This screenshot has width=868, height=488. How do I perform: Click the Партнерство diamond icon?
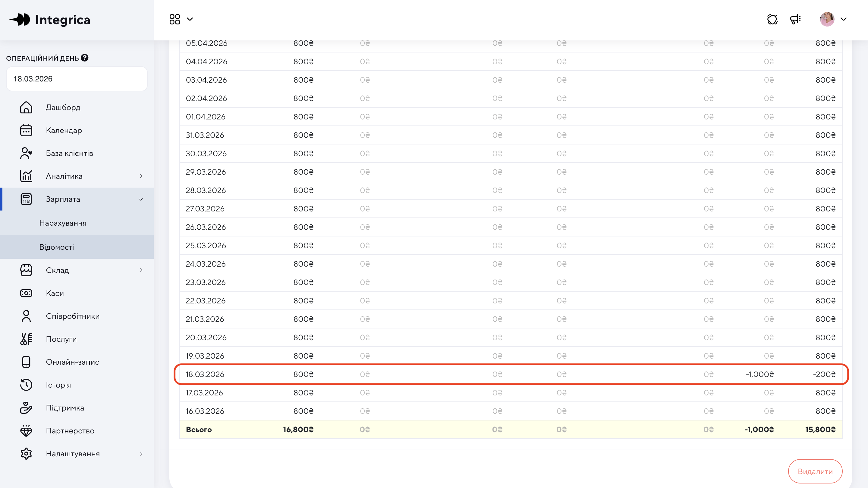pos(26,431)
